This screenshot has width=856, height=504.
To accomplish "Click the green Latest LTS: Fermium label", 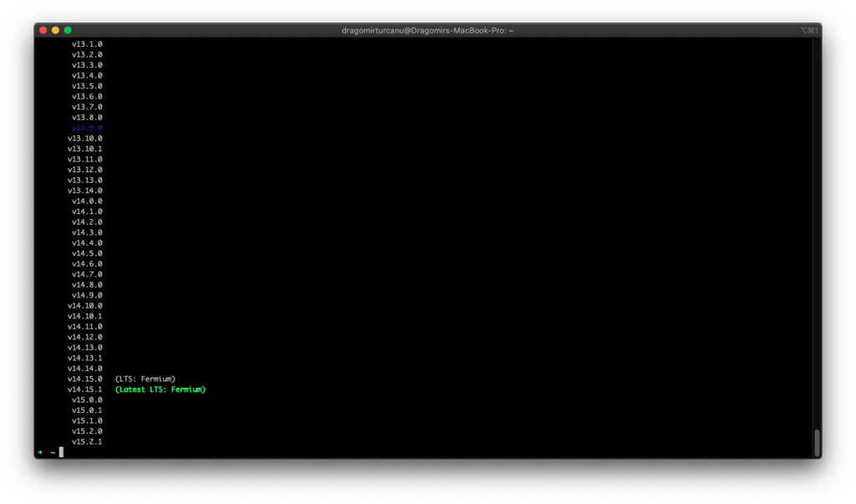I will coord(160,389).
